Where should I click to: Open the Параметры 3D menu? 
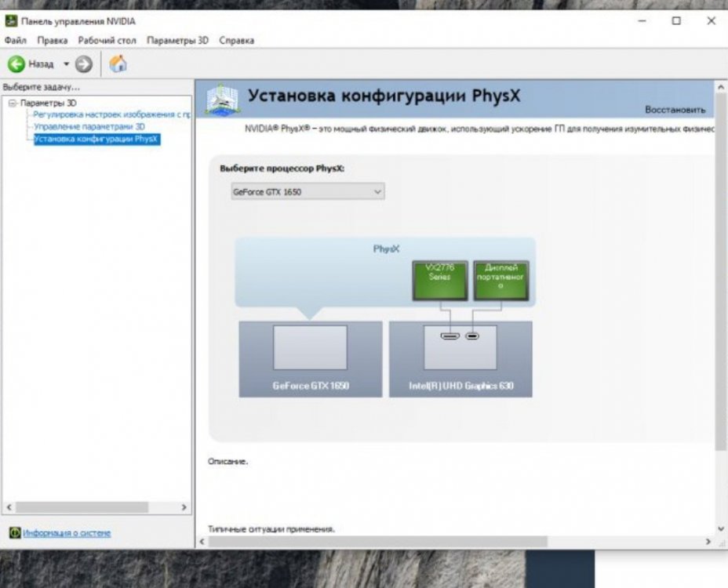click(177, 40)
